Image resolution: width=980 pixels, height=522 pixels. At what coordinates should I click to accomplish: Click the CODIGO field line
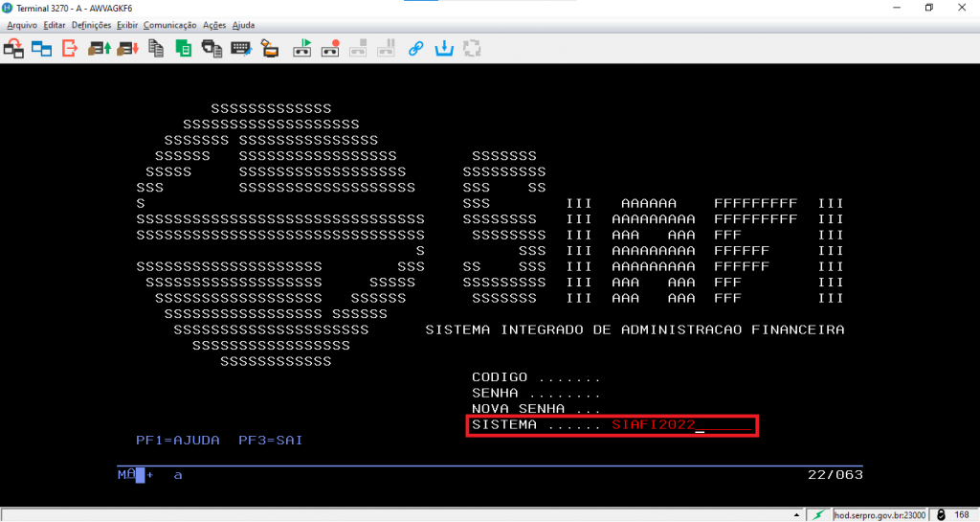pyautogui.click(x=535, y=377)
